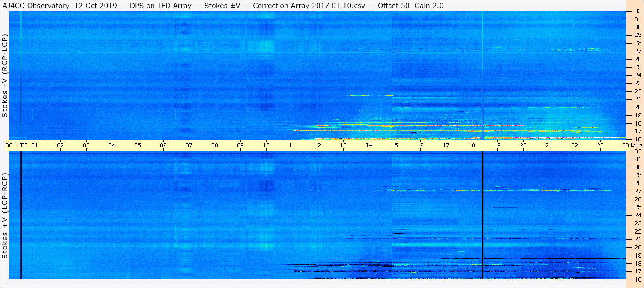Image resolution: width=644 pixels, height=288 pixels.
Task: Click the 22 MHz label on lower scale
Action: click(x=637, y=231)
